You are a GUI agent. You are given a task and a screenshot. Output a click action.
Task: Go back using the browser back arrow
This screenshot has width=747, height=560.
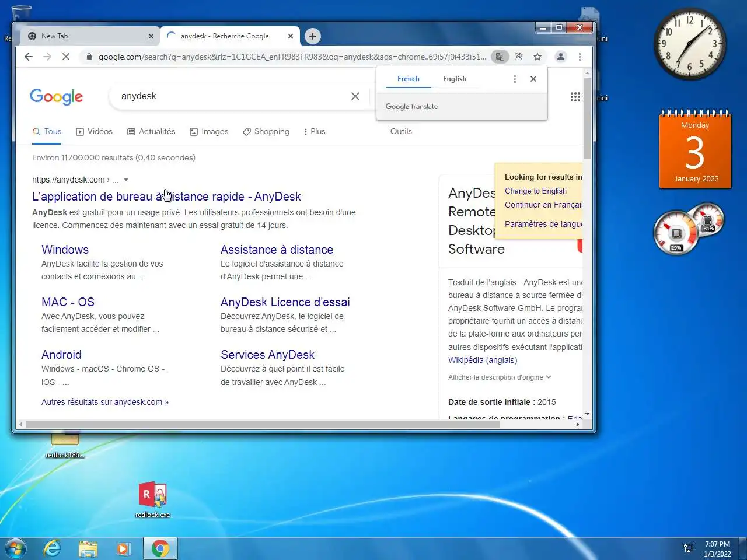[29, 57]
